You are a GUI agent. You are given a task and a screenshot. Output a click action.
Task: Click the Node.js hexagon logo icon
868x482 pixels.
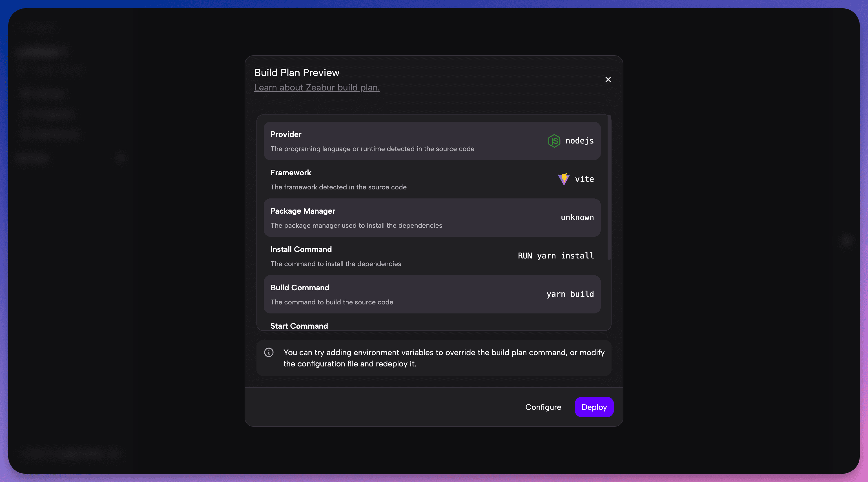coord(554,141)
